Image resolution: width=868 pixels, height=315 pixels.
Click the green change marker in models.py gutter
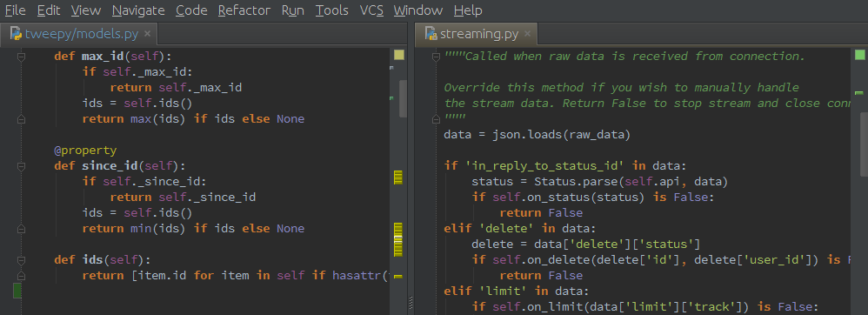point(17,290)
